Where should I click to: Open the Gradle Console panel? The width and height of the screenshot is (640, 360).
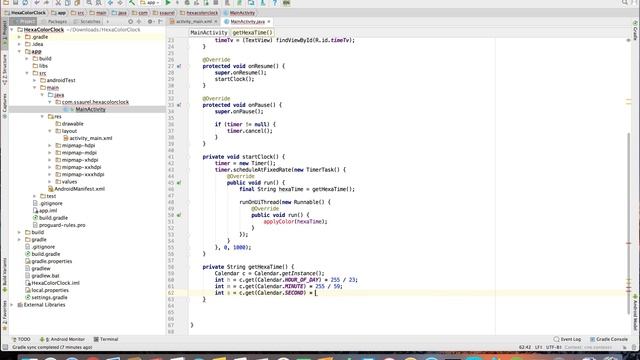point(609,339)
